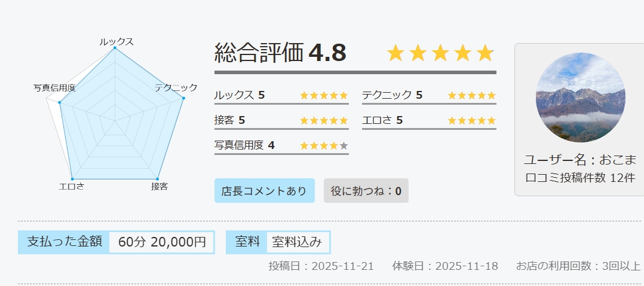Open the user's mountain avatar photo
Viewport: 644px width, 286px height.
point(580,98)
